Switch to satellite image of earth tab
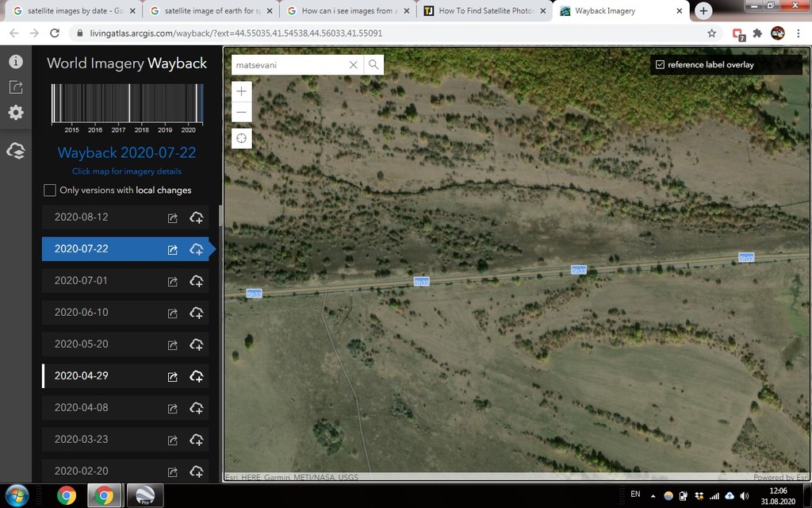Screen dimensions: 812x508 click(x=212, y=11)
